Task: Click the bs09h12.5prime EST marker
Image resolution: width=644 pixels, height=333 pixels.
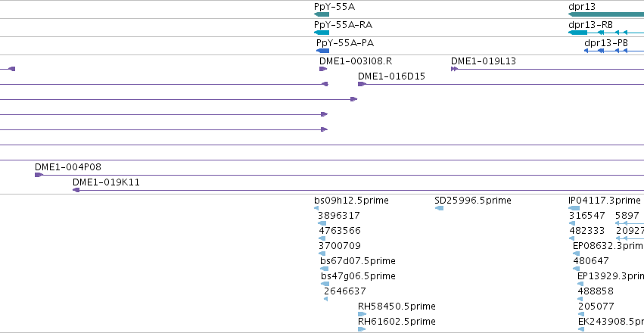Action: click(x=316, y=208)
